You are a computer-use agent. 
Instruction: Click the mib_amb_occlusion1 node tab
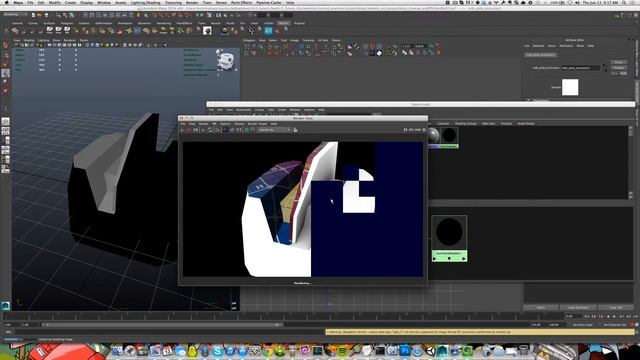click(540, 54)
